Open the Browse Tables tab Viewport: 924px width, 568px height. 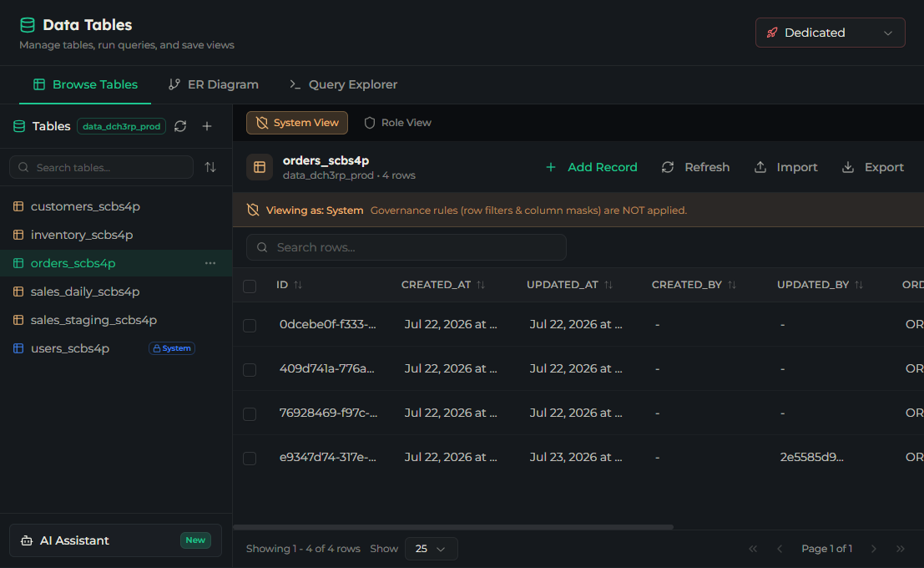pyautogui.click(x=85, y=84)
